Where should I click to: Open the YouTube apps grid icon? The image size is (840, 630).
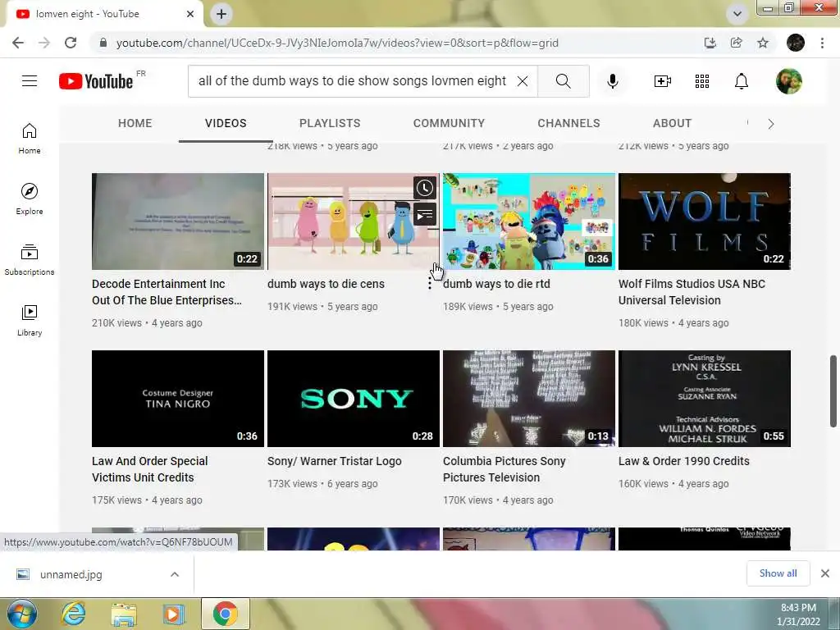click(702, 81)
